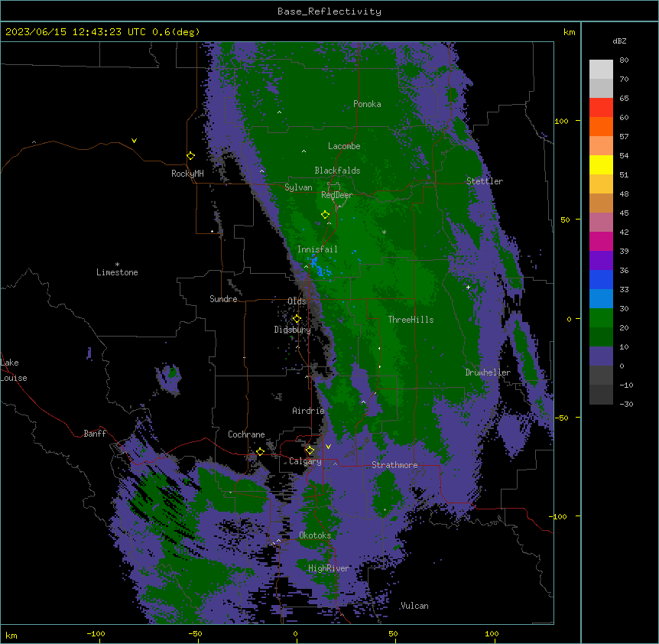Click the Olds town label
The image size is (659, 644).
click(x=297, y=301)
